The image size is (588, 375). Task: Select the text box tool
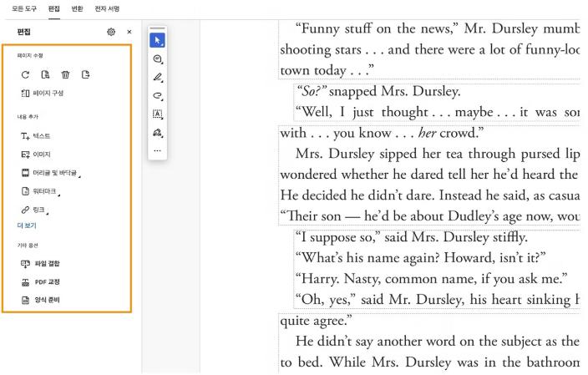[158, 114]
